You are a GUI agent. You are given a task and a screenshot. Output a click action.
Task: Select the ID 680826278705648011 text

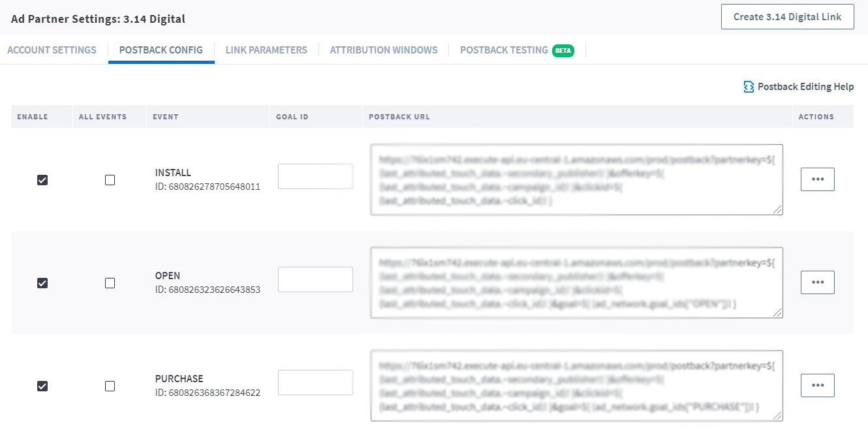(208, 187)
